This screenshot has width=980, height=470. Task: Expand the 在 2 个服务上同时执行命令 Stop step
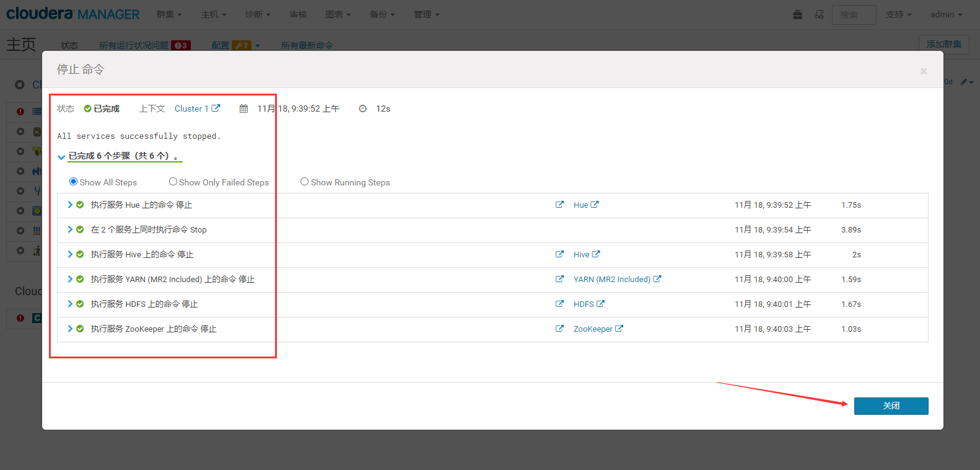70,229
